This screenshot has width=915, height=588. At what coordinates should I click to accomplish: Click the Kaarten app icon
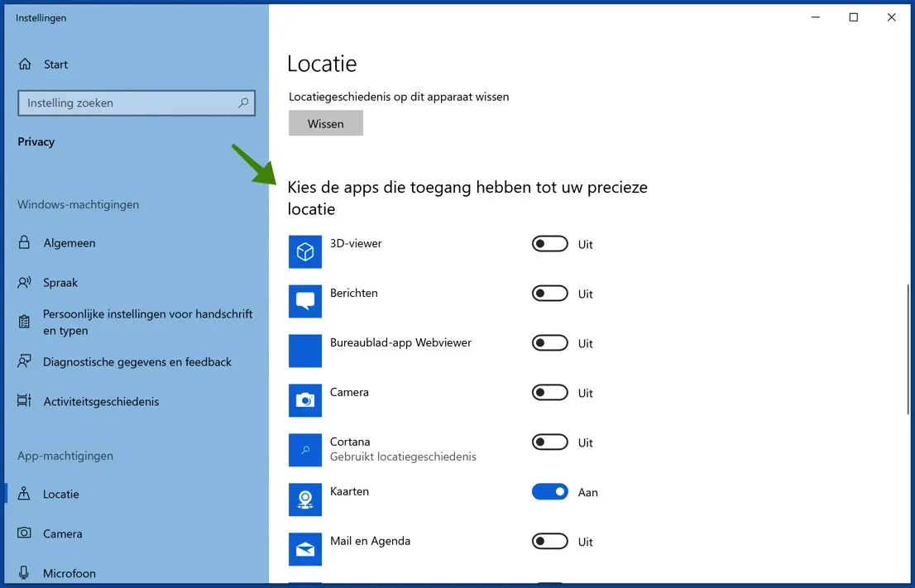pyautogui.click(x=305, y=500)
